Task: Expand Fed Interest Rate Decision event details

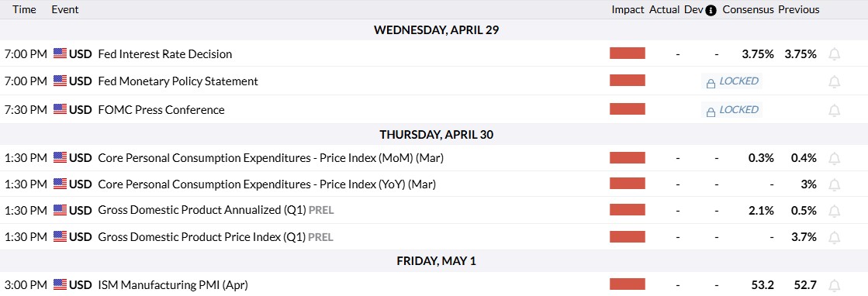Action: click(165, 54)
